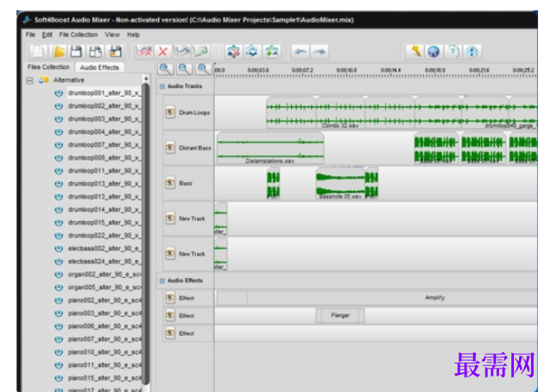
Task: Click timeline ruler at 0:00:07.2
Action: point(302,71)
